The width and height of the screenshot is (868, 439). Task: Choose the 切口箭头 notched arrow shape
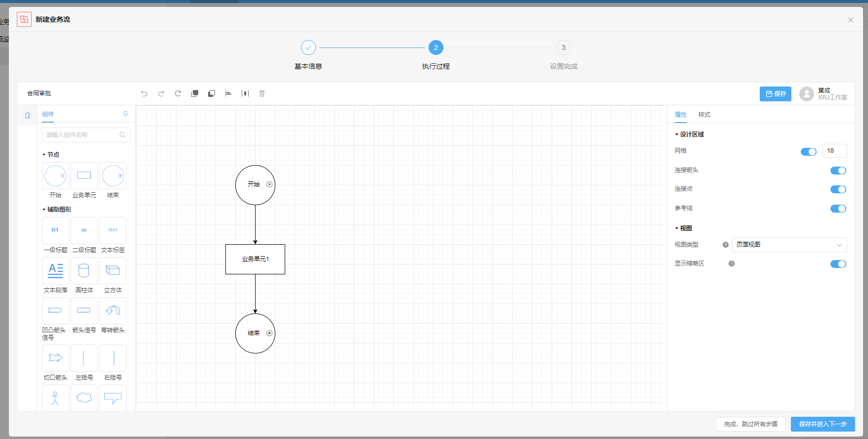pos(55,358)
